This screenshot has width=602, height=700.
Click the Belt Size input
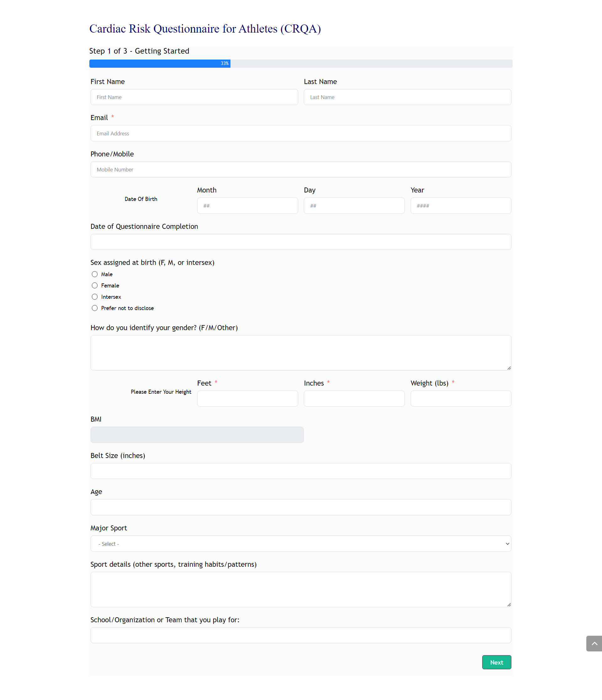click(301, 471)
